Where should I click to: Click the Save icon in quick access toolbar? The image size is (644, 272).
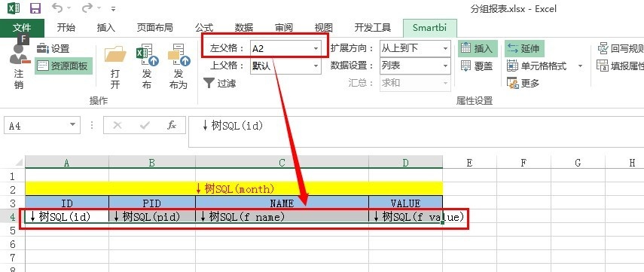coord(35,8)
